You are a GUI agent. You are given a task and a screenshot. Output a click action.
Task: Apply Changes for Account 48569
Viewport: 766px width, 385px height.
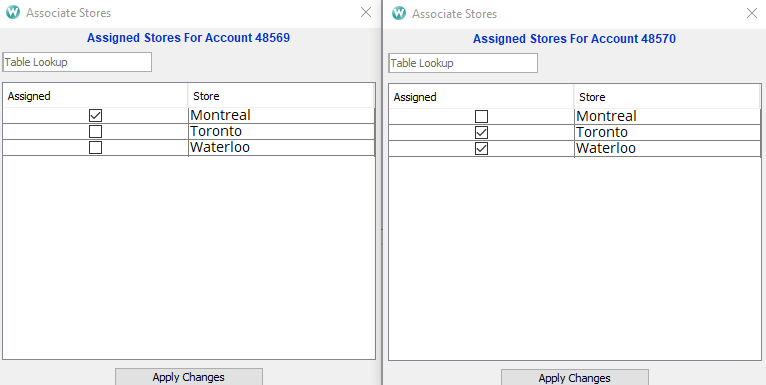click(189, 377)
